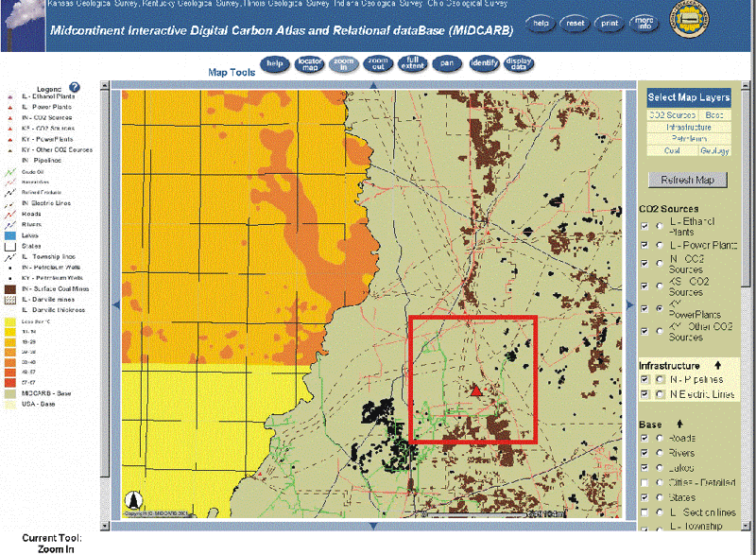Click the 'Map Tools' label
This screenshot has width=756, height=555.
[x=232, y=72]
